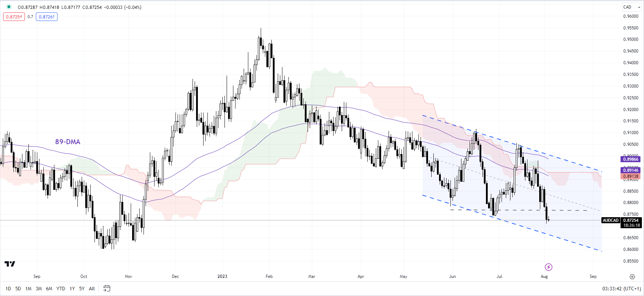Show the 5Y range
Image resolution: width=644 pixels, height=296 pixels.
82,289
